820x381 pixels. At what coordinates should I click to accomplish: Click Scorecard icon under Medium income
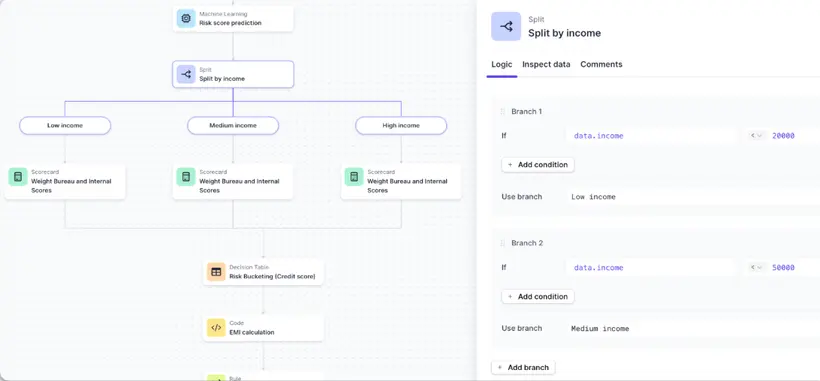pyautogui.click(x=186, y=177)
